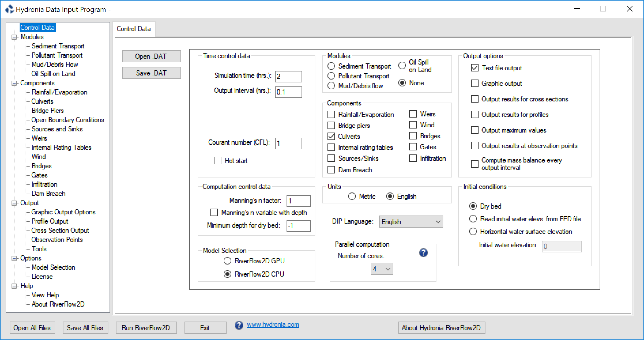The height and width of the screenshot is (340, 644).
Task: Switch to the Control Data tab
Action: [134, 29]
